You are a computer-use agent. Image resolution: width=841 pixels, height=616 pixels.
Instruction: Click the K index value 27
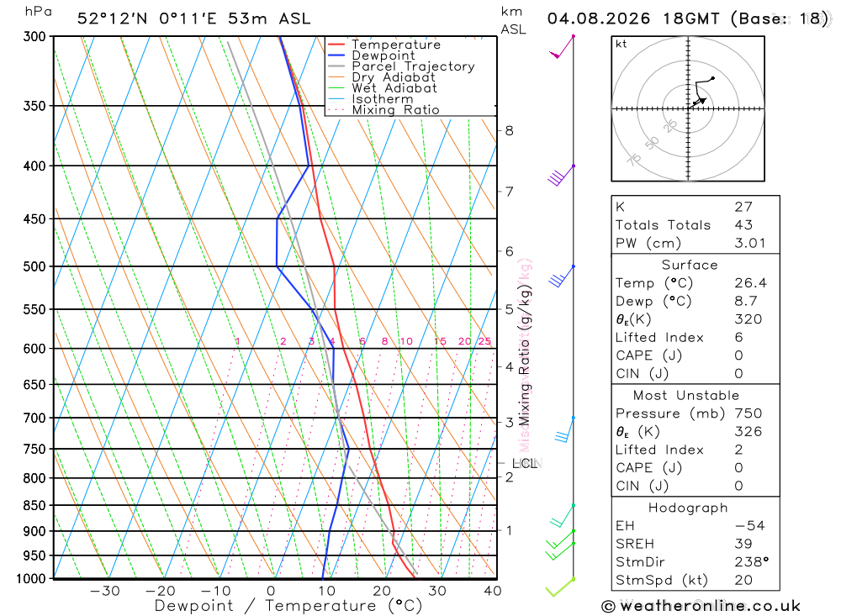744,207
